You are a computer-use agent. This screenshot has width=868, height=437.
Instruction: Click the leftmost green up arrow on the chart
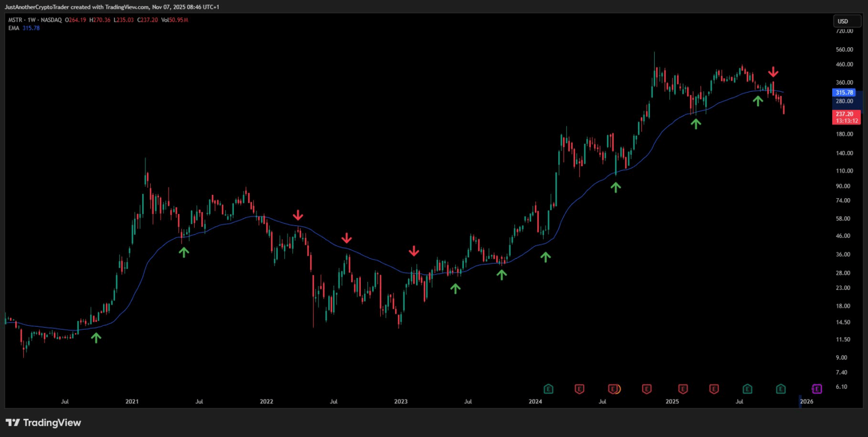pyautogui.click(x=96, y=338)
